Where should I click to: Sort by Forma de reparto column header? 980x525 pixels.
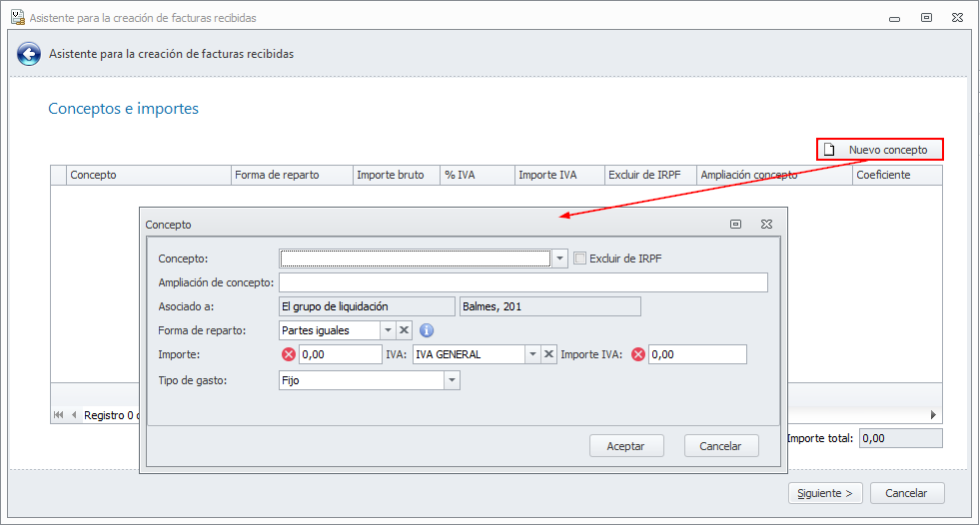pyautogui.click(x=292, y=176)
